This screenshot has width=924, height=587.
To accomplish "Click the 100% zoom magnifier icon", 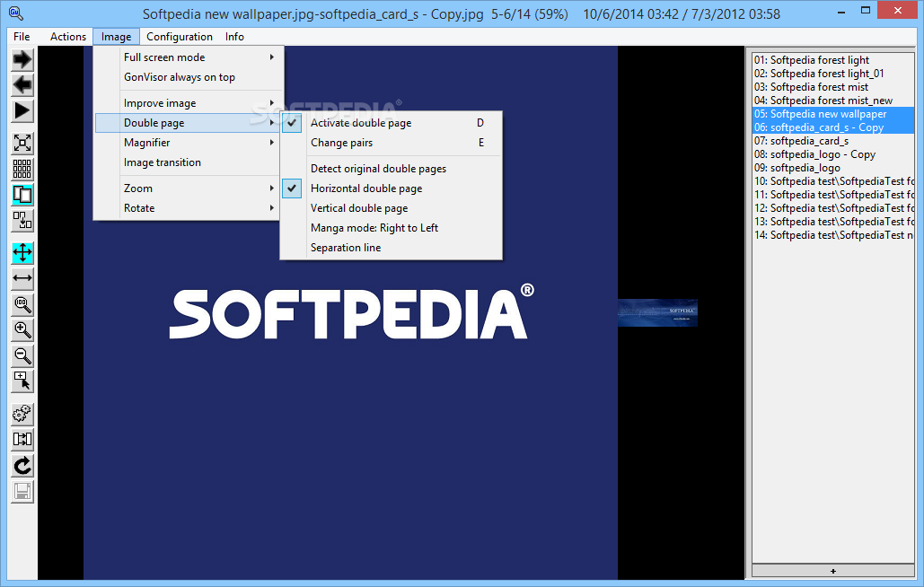I will [x=22, y=304].
